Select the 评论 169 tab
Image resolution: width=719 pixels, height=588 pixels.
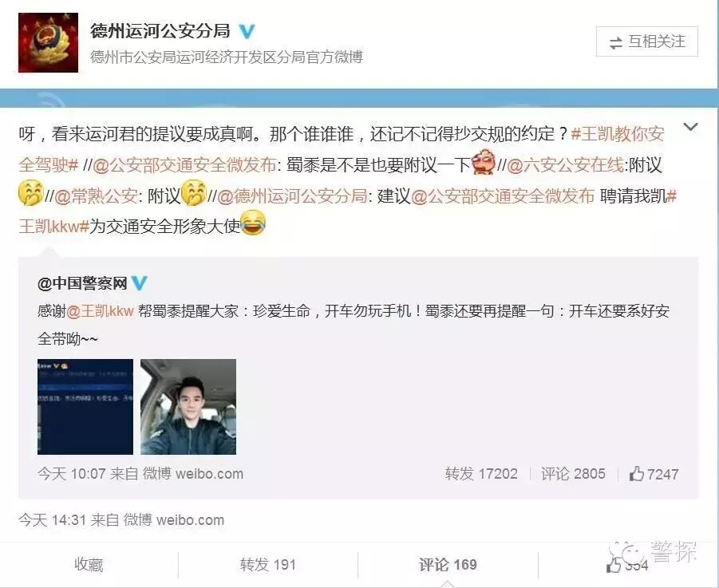(x=448, y=565)
